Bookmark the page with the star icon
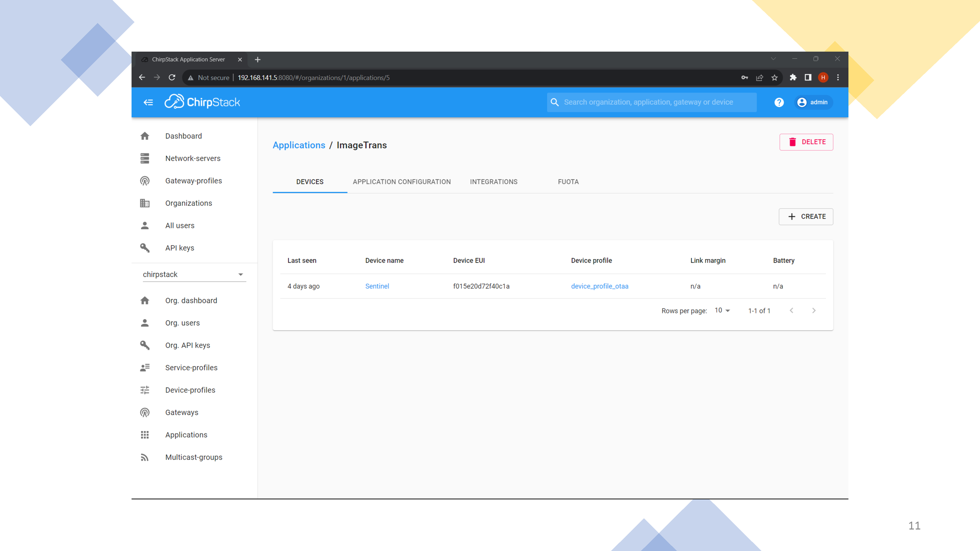Viewport: 980px width, 551px height. [774, 78]
